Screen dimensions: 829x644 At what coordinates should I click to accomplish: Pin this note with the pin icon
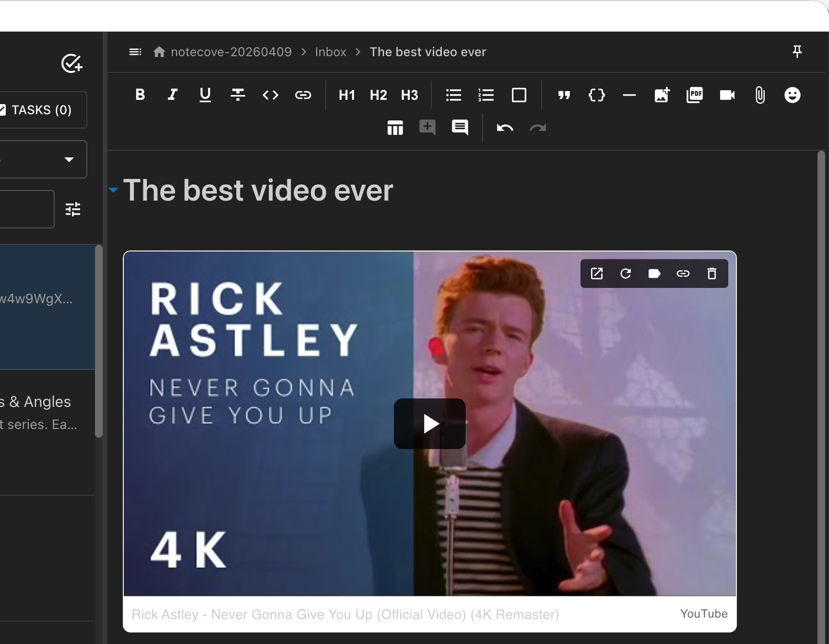pyautogui.click(x=797, y=51)
